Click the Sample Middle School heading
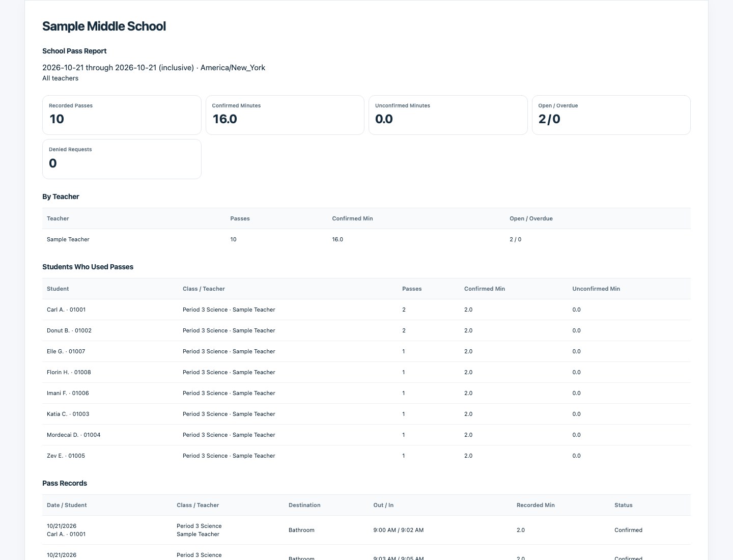The image size is (733, 560). tap(104, 26)
